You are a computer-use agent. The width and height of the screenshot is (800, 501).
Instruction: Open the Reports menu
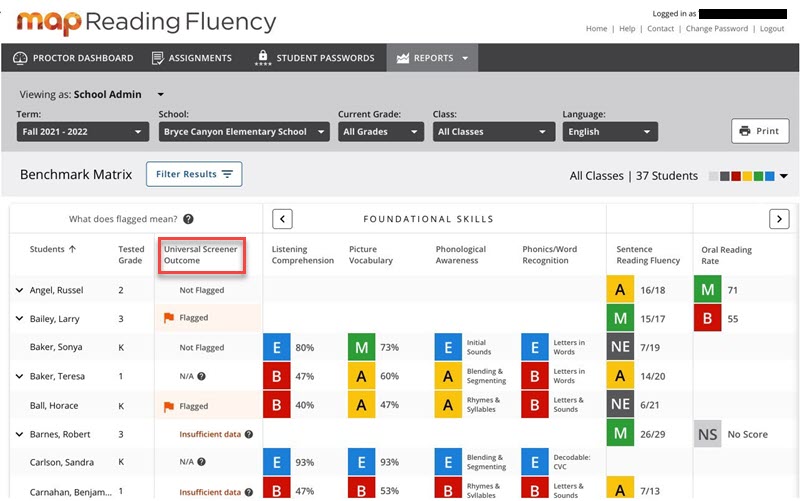[x=432, y=58]
